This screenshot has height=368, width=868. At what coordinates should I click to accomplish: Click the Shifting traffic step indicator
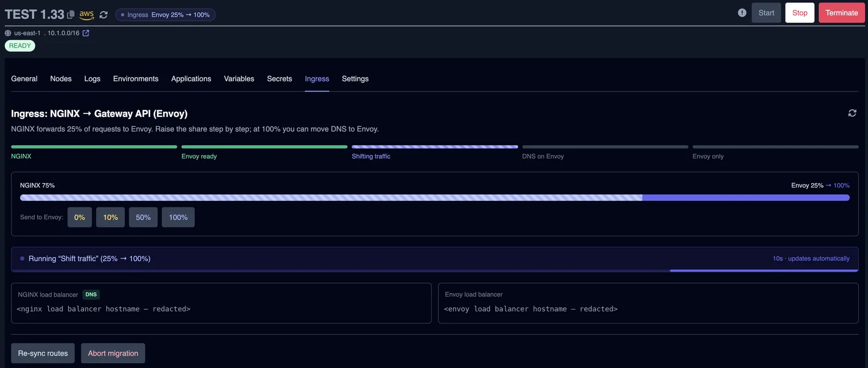(x=435, y=151)
